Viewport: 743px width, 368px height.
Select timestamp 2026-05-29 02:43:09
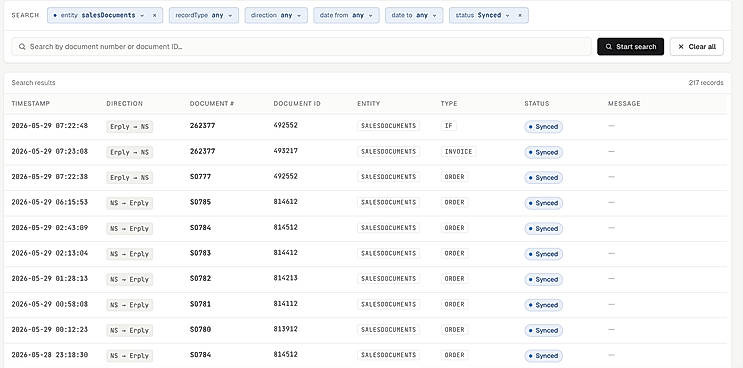(x=50, y=227)
